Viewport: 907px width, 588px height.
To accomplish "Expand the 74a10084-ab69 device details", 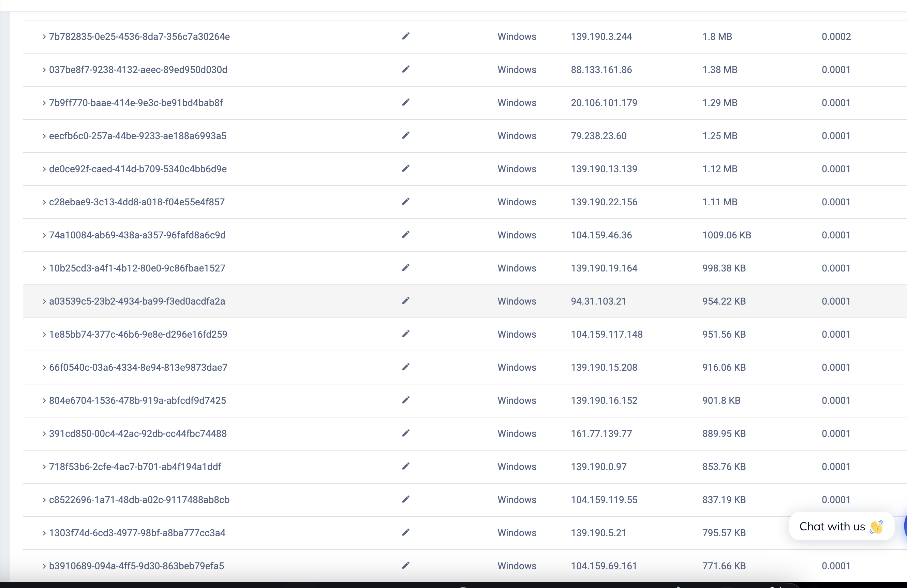I will pos(44,235).
